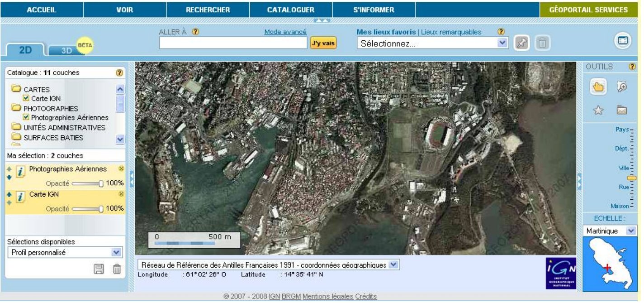Open help icon beside Lieux remarquables
This screenshot has width=644, height=303.
click(501, 32)
